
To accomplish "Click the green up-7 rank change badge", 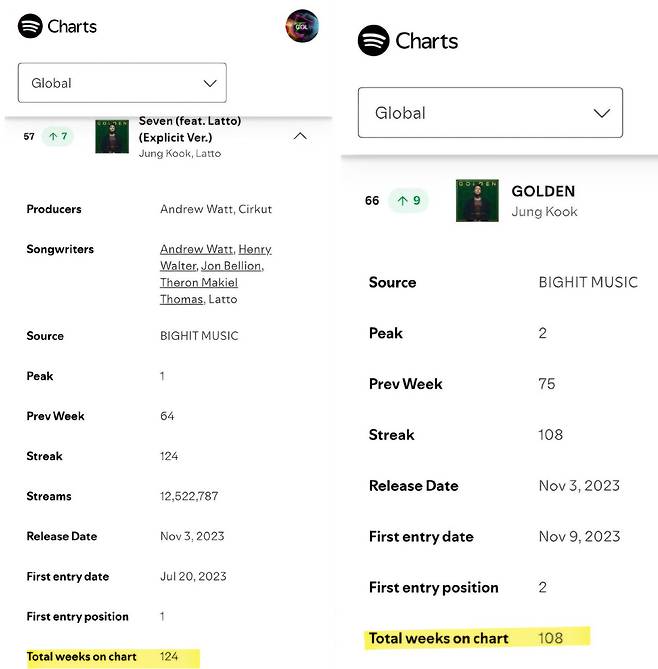I will click(57, 136).
